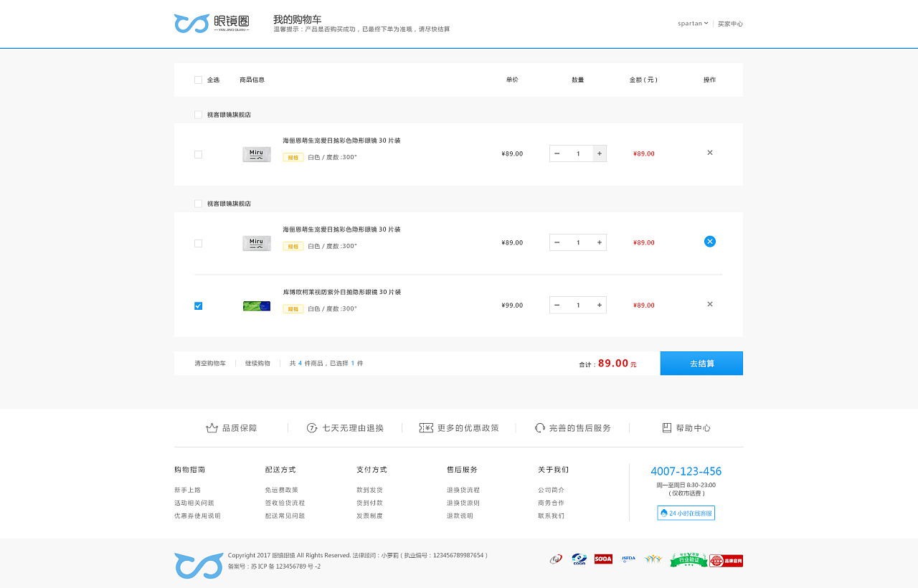The image size is (918, 588).
Task: Check the first 视客眼镜旗舰店 shop checkbox
Action: [198, 114]
